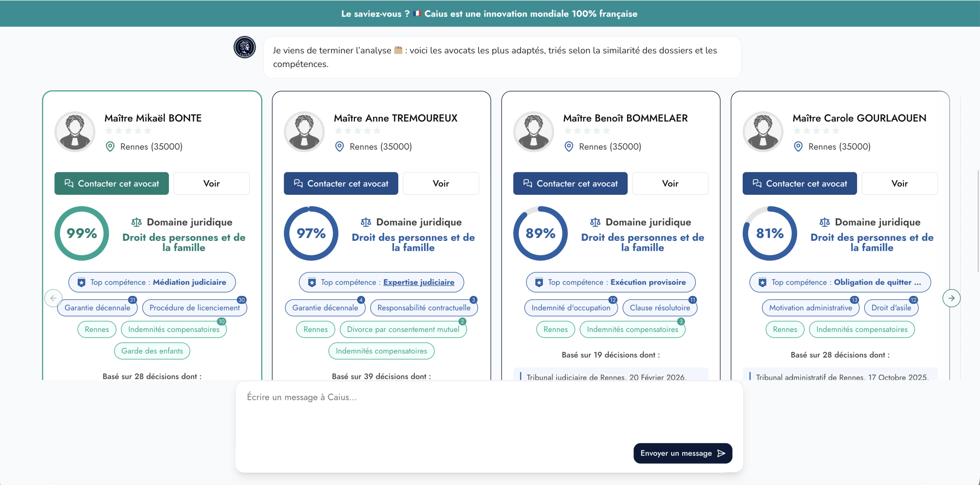Click the badge icon beside Médiation judiciaire
The width and height of the screenshot is (980, 485).
point(81,283)
